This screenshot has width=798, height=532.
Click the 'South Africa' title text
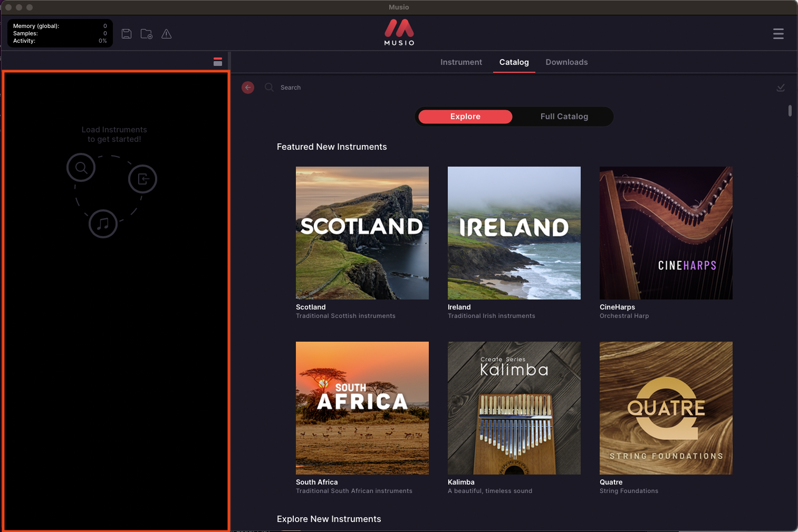click(x=317, y=482)
